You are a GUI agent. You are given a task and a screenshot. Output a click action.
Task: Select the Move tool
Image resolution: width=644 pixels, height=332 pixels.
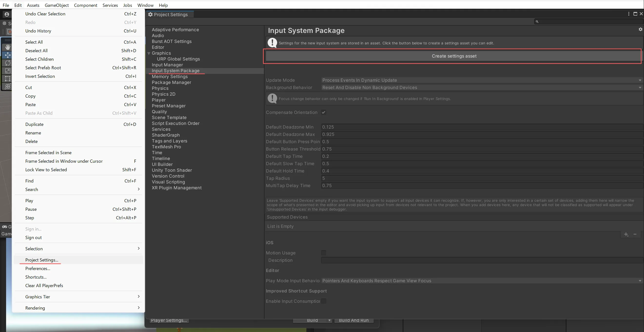tap(8, 55)
